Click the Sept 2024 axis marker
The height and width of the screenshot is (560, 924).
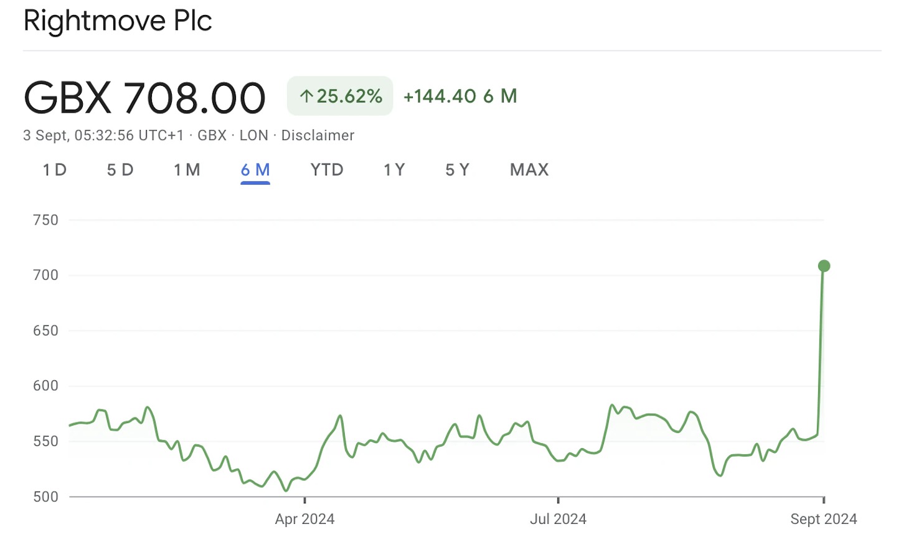(x=823, y=519)
